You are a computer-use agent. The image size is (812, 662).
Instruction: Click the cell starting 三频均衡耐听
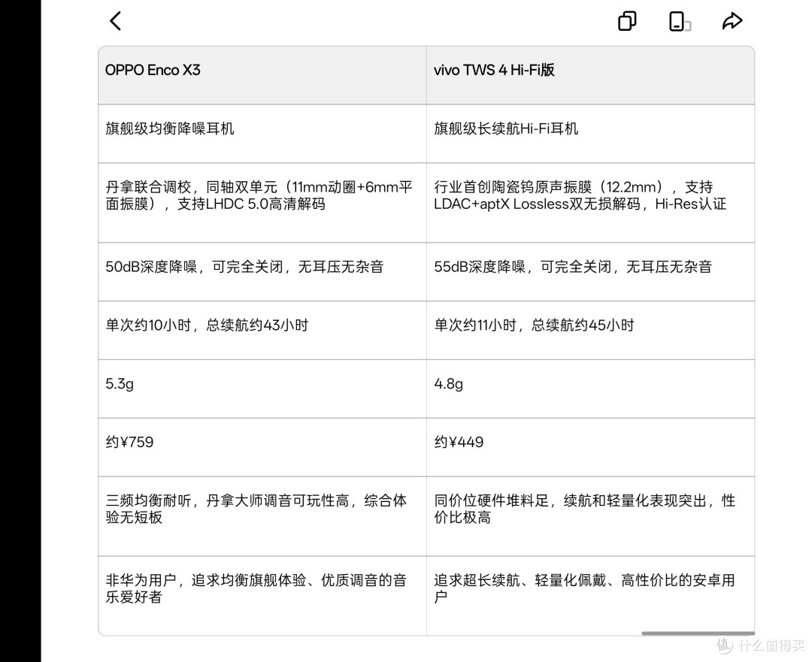pyautogui.click(x=262, y=516)
